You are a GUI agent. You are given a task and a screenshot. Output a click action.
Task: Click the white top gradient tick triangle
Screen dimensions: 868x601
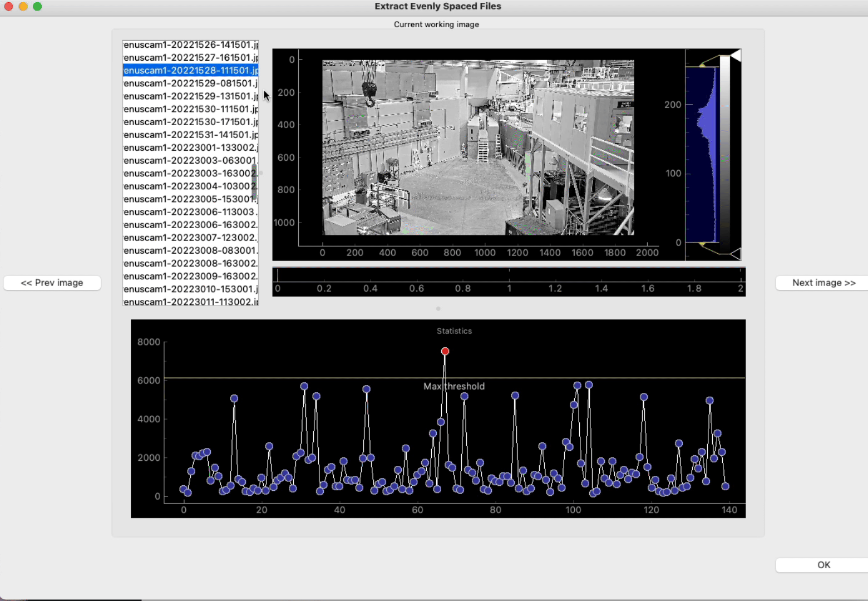coord(736,56)
